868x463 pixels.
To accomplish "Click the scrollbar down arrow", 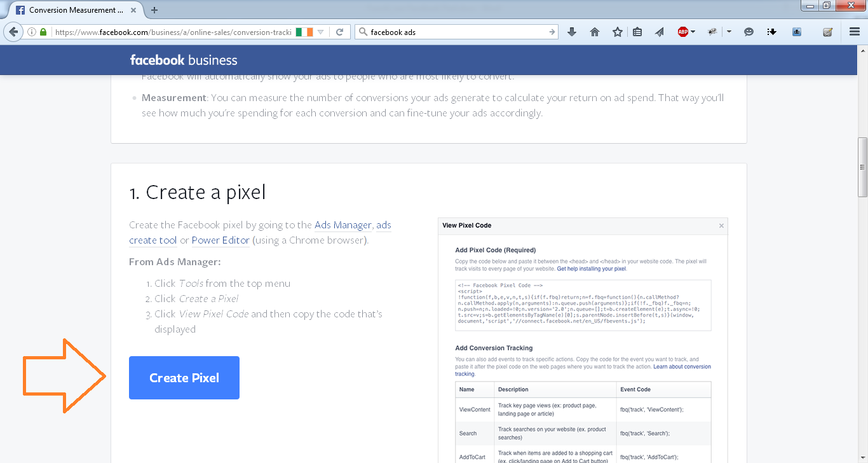I will tap(862, 458).
